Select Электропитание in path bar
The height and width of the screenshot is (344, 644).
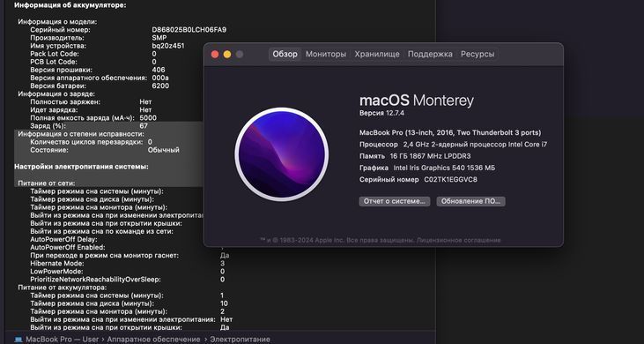pyautogui.click(x=241, y=340)
